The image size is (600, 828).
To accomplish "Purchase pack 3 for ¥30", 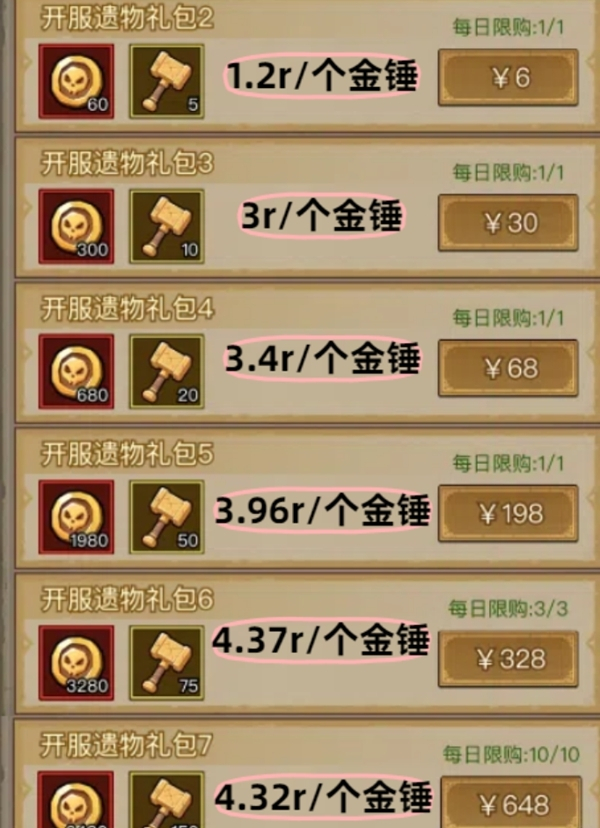I will coord(508,223).
